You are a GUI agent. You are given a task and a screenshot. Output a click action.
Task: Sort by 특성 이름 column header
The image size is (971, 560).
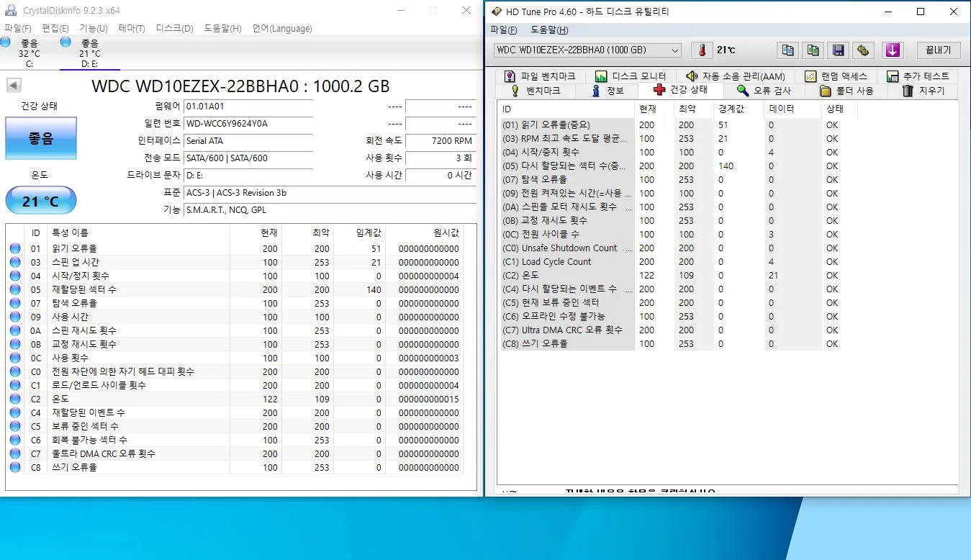[137, 232]
